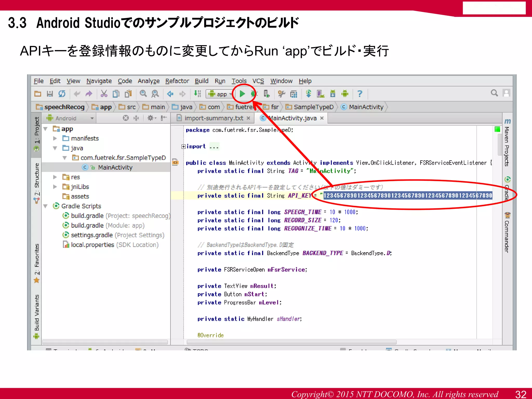Screen dimensions: 532x399
Task: Click Sync Project with Gradle Files icon
Action: [309, 94]
